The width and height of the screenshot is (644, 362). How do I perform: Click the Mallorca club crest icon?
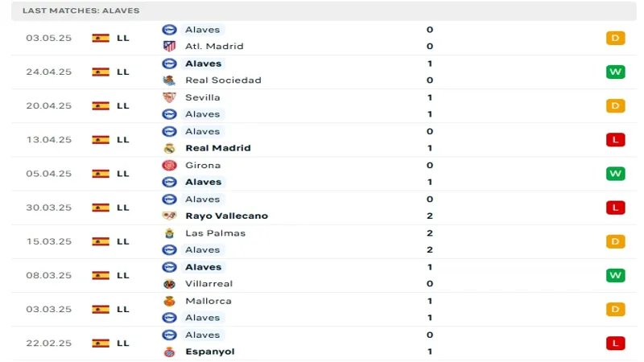coord(169,301)
